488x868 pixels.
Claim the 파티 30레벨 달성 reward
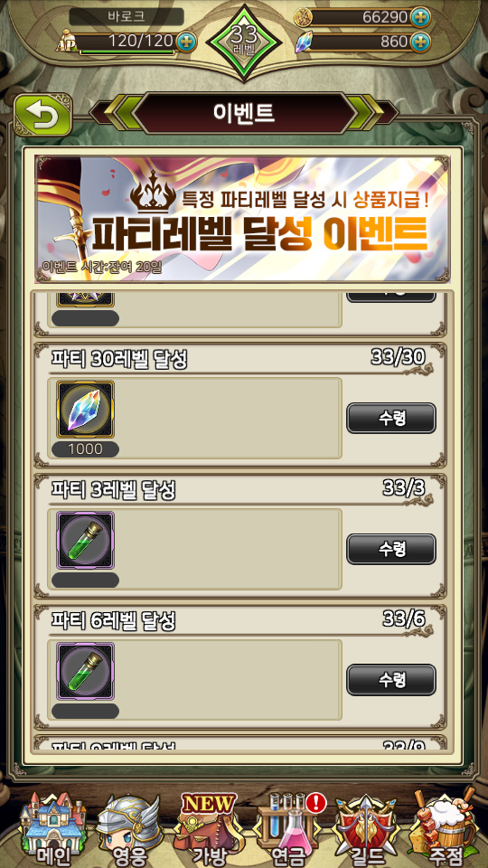coord(391,418)
